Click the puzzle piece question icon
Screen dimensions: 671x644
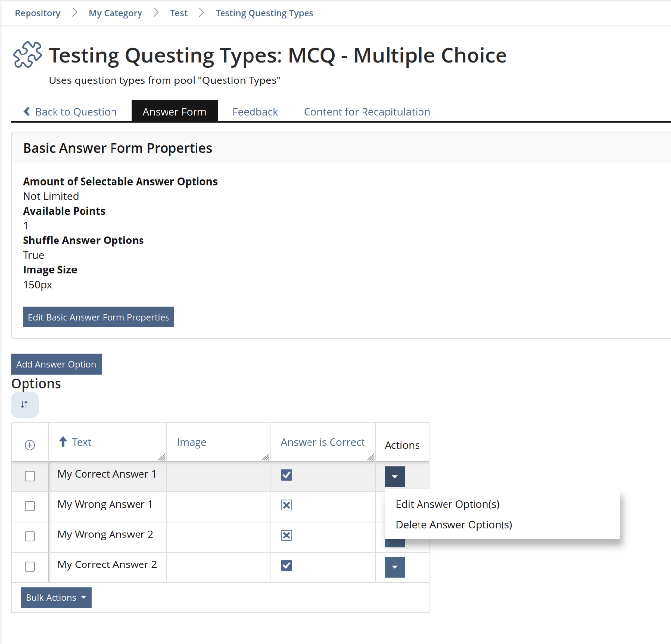pyautogui.click(x=28, y=54)
